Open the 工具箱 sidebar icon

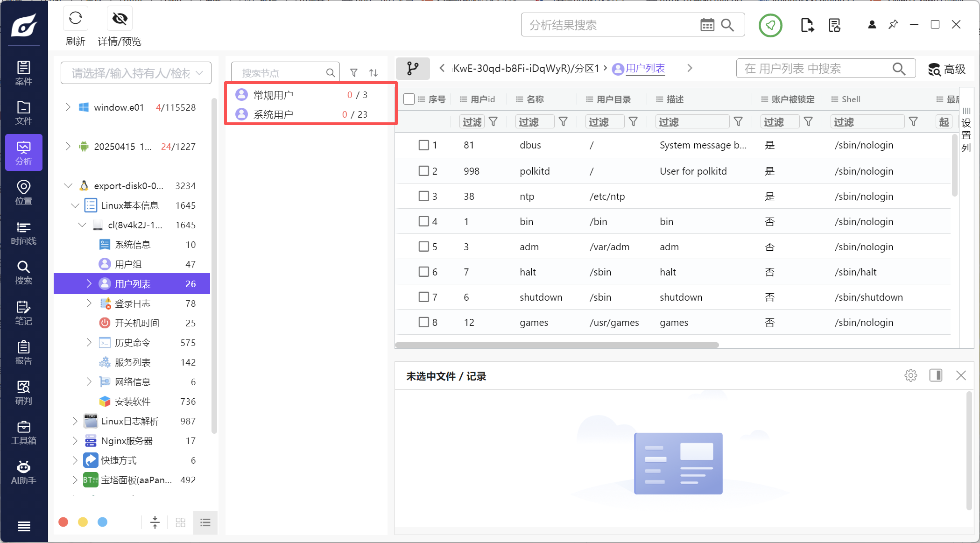(24, 433)
